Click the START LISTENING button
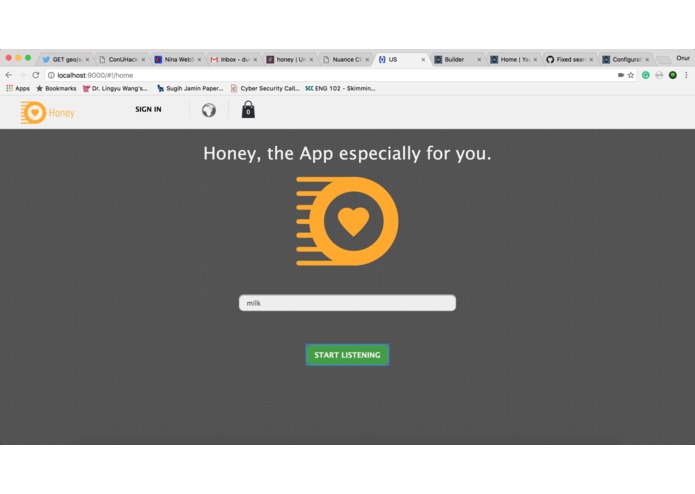The image size is (695, 494). click(347, 355)
